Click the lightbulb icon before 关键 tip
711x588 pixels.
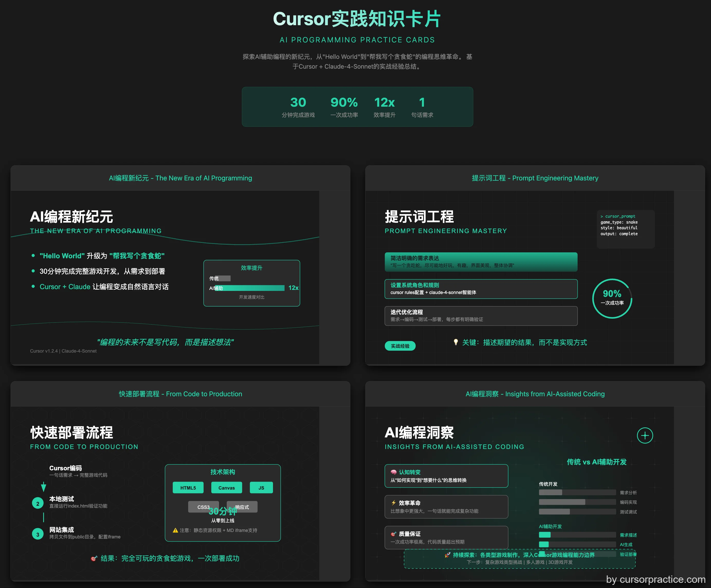click(456, 342)
